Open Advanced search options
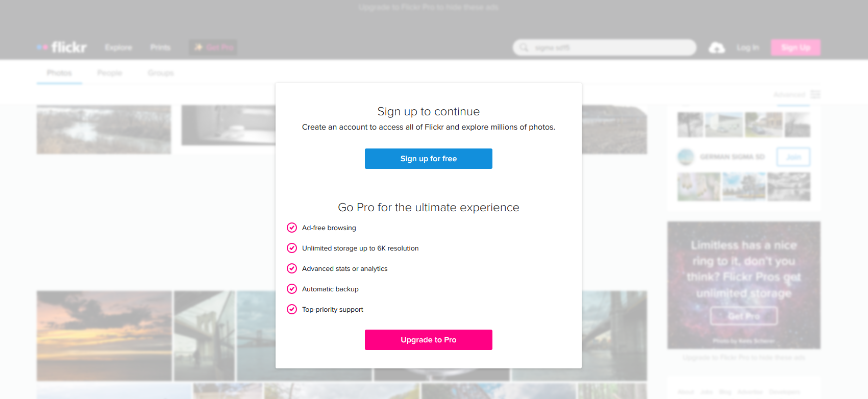 tap(789, 94)
